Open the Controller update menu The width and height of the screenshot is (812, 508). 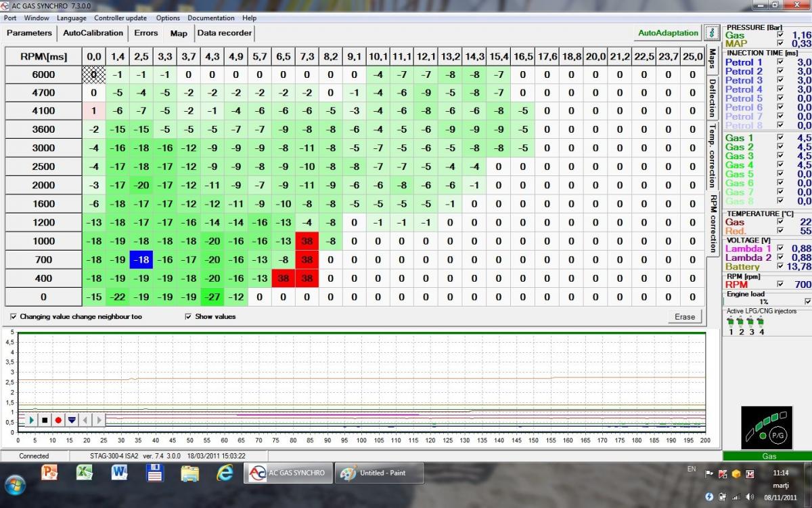pyautogui.click(x=120, y=18)
